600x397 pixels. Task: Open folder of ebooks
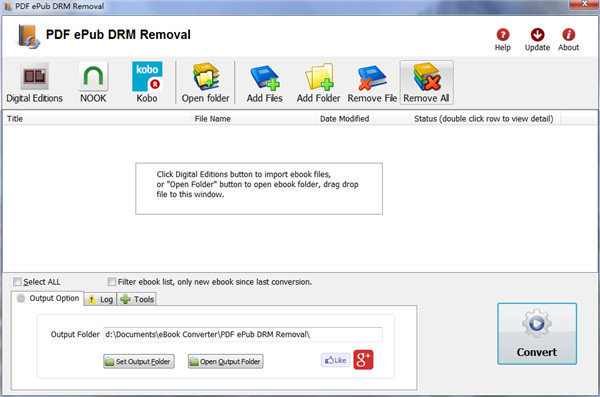click(x=205, y=82)
